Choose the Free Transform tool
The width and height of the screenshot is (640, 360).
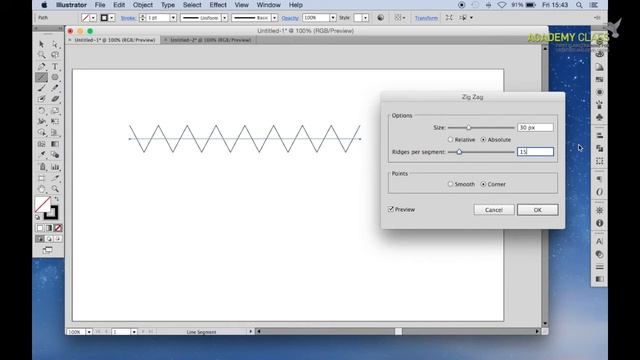tap(55, 122)
